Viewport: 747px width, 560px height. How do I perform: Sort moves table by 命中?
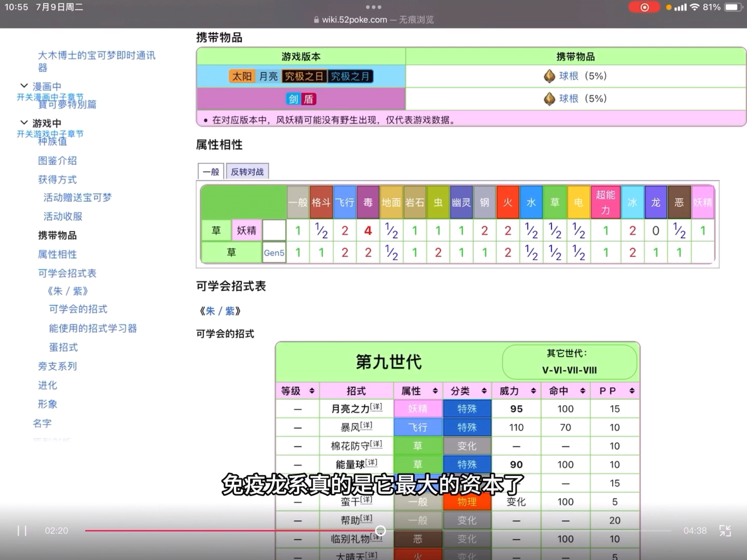coord(583,391)
